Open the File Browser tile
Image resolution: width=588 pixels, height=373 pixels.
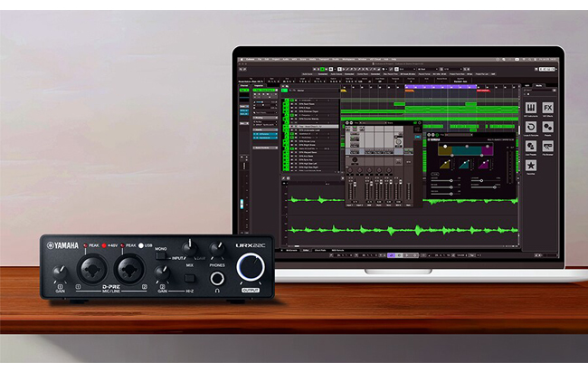(548, 146)
